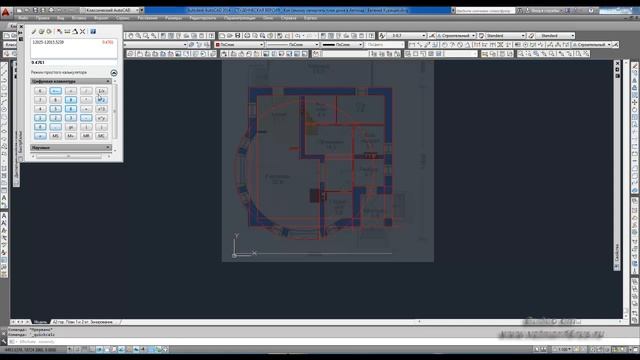Click New drawing icon in Standard toolbar
Image resolution: width=640 pixels, height=360 pixels.
coord(222,36)
